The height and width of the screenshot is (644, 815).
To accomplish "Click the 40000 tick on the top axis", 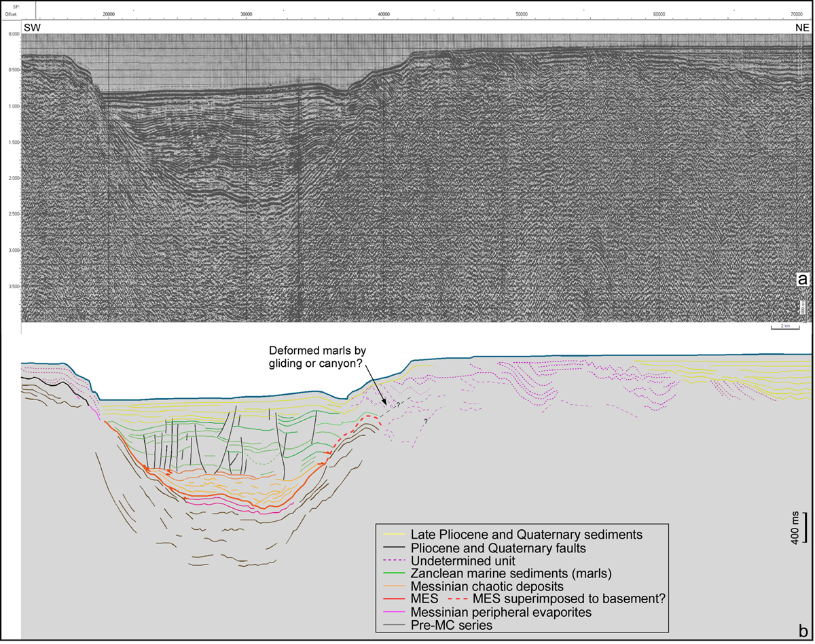I will (x=384, y=14).
